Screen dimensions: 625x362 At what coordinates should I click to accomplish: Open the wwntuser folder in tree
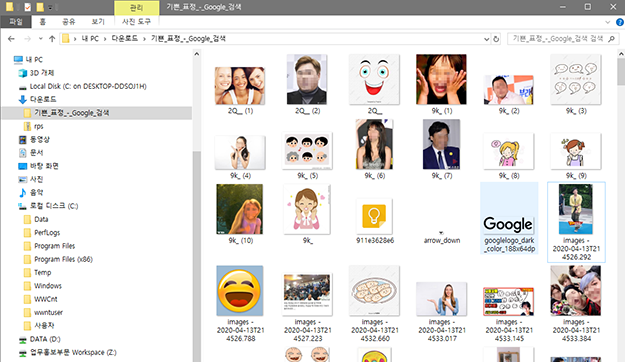[x=48, y=313]
